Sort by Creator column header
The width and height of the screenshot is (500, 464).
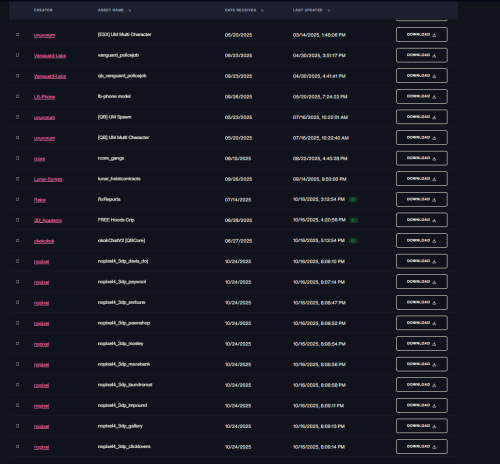pos(43,10)
